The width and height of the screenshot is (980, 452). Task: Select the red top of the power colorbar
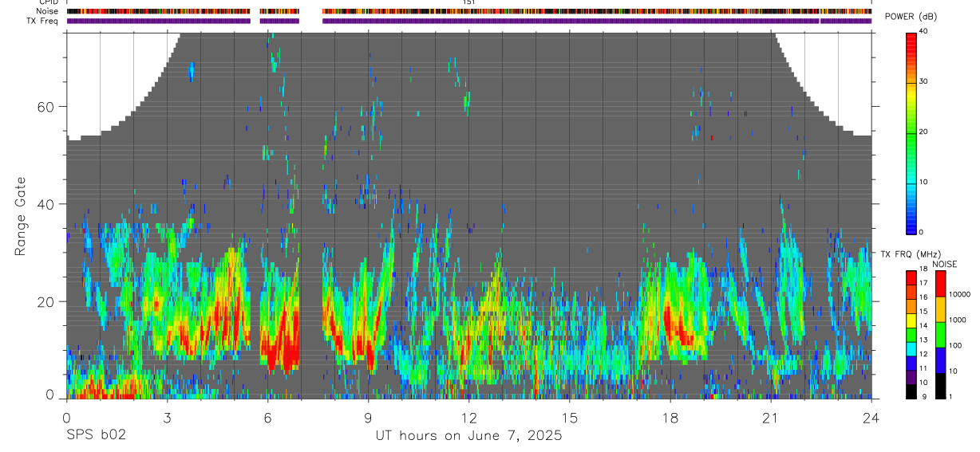911,37
